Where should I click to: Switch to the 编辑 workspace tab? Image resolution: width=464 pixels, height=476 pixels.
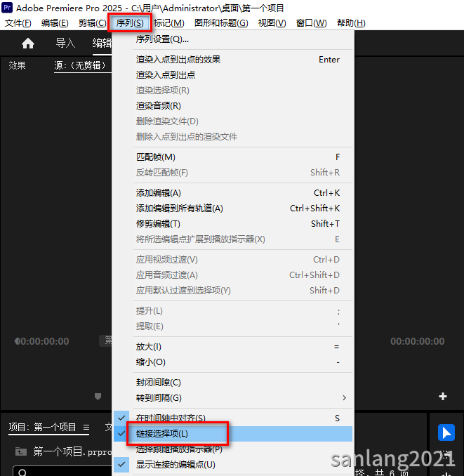[x=102, y=43]
